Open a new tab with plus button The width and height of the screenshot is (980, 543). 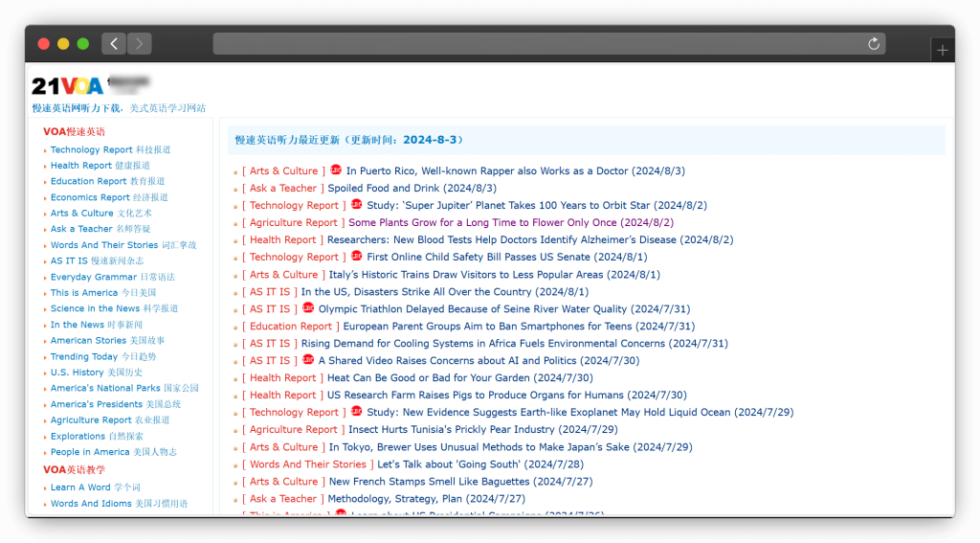click(x=942, y=50)
